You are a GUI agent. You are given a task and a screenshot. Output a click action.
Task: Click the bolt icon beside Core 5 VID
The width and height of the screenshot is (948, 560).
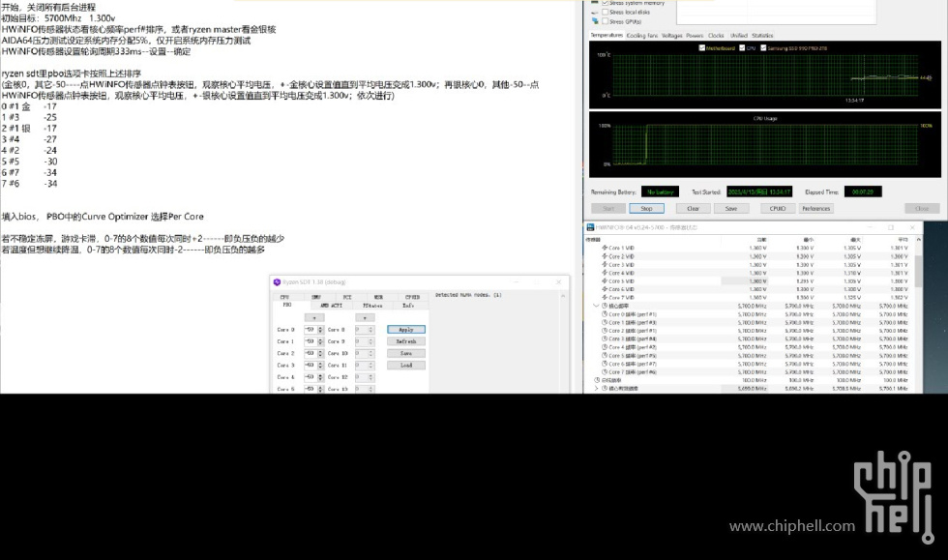tap(604, 281)
